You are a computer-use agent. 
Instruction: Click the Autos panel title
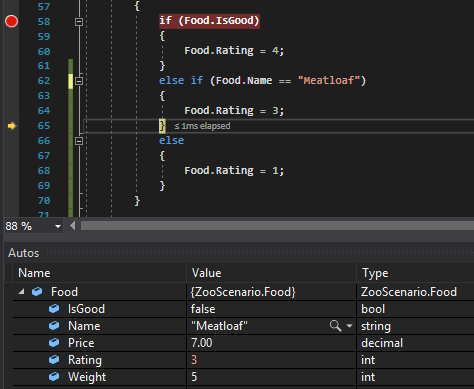(x=24, y=253)
